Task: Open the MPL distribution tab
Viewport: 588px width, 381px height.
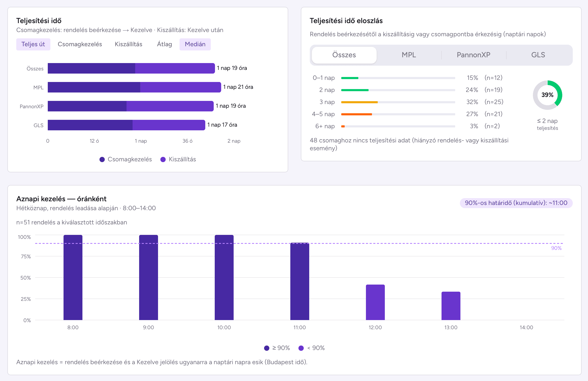Action: [x=409, y=55]
